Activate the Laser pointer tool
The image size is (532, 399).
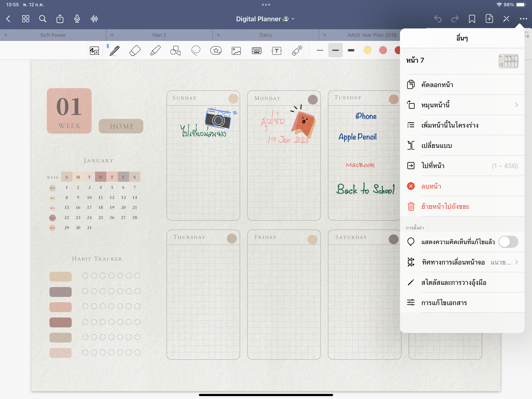(x=297, y=50)
